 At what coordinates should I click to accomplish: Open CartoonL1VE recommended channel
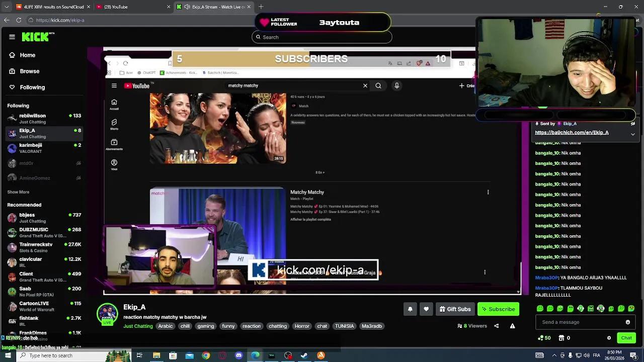tap(44, 306)
